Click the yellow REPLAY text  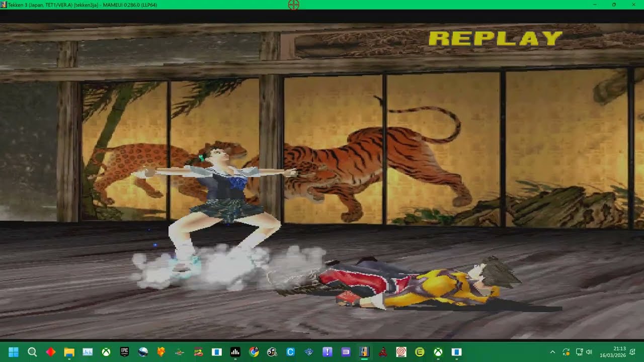(x=495, y=39)
